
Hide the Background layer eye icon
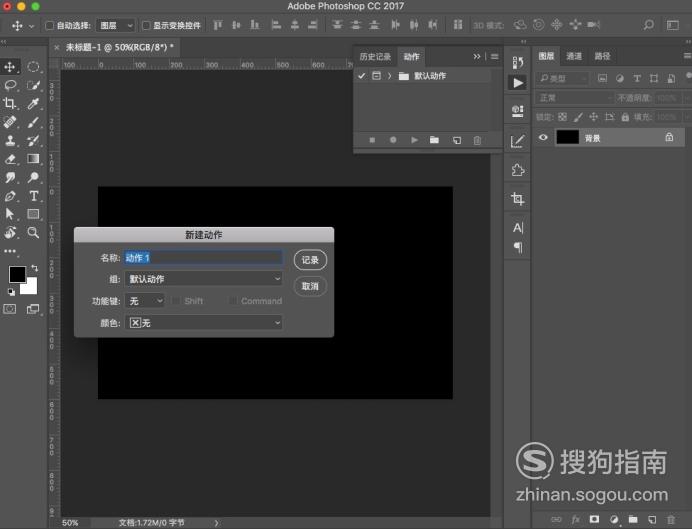(543, 137)
